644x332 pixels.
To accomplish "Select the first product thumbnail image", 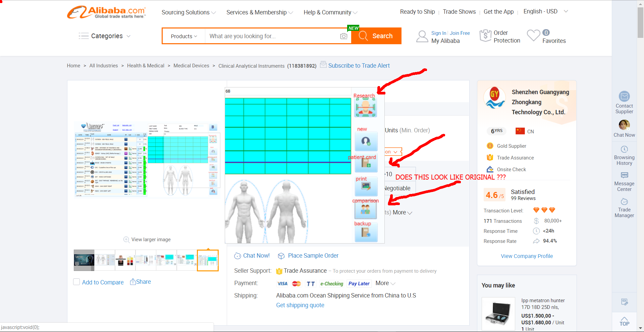I will pyautogui.click(x=84, y=260).
